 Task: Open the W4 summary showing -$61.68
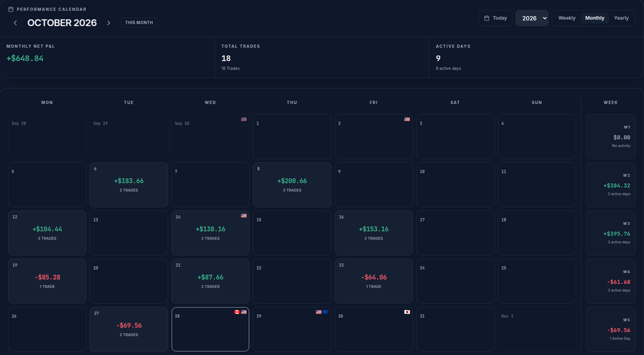(611, 281)
